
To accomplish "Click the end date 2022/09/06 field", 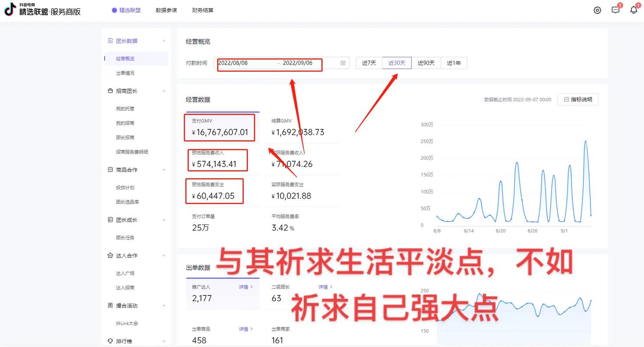I will coord(297,63).
